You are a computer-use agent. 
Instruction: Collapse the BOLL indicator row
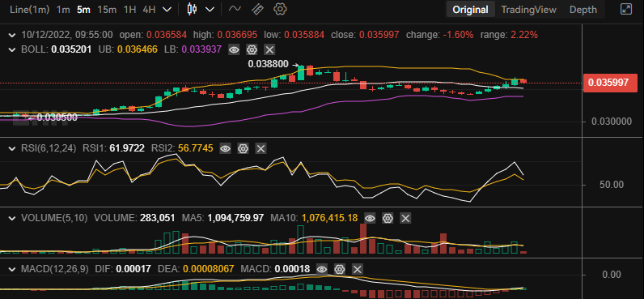coord(12,49)
